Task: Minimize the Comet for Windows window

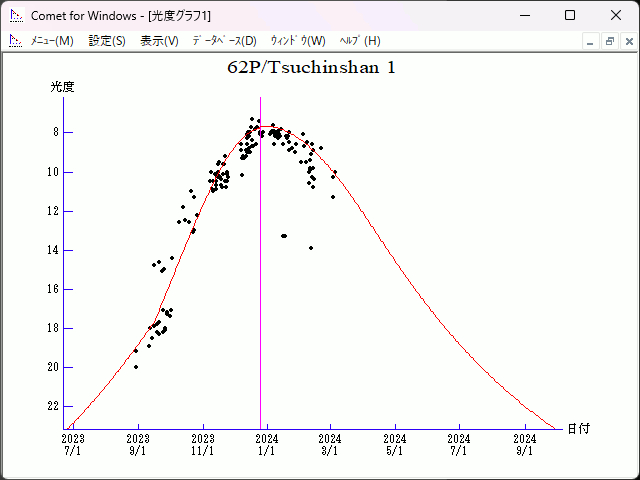Action: pos(525,16)
